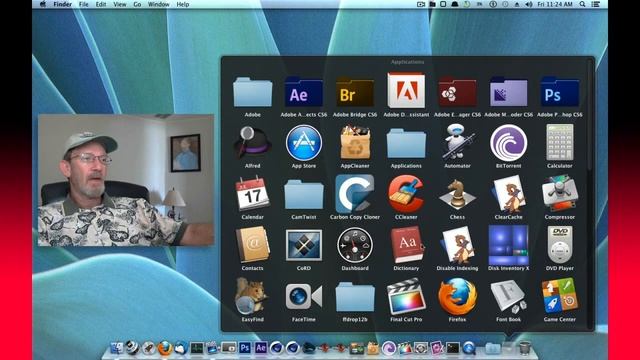
Task: Launch the Adobe Download Assistant icon
Action: (x=406, y=91)
